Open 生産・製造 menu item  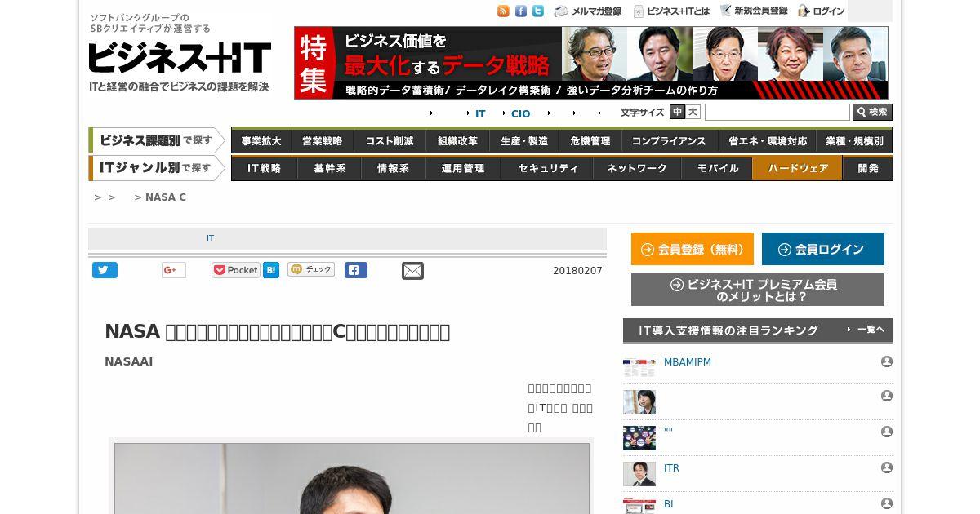click(x=524, y=141)
